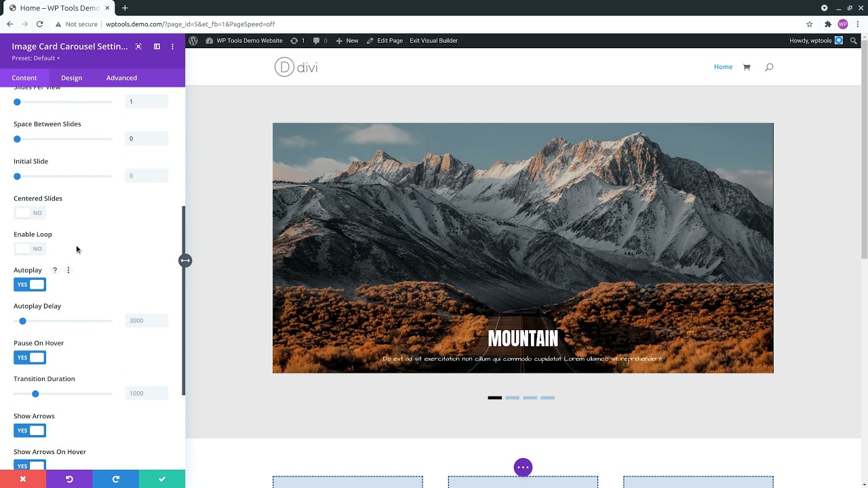Viewport: 868px width, 488px height.
Task: Redo changes with blue redo button
Action: point(115,479)
